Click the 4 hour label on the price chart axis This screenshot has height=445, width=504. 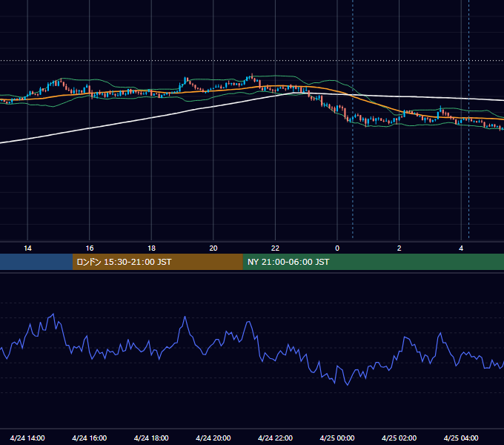[x=461, y=248]
